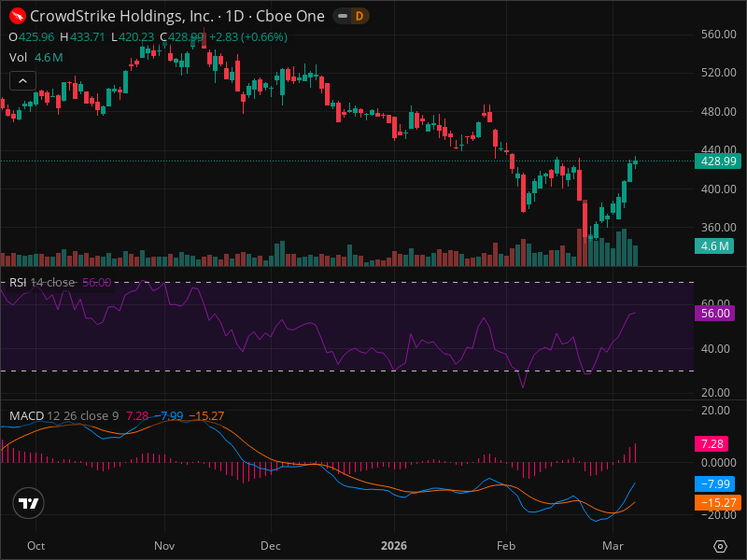Click the 56.00 RSI value label
747x560 pixels.
pos(714,314)
